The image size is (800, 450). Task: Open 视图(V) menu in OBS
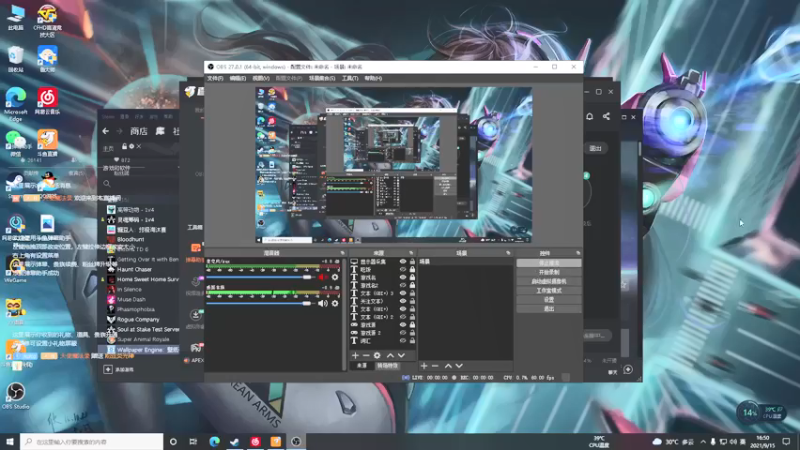click(x=261, y=79)
